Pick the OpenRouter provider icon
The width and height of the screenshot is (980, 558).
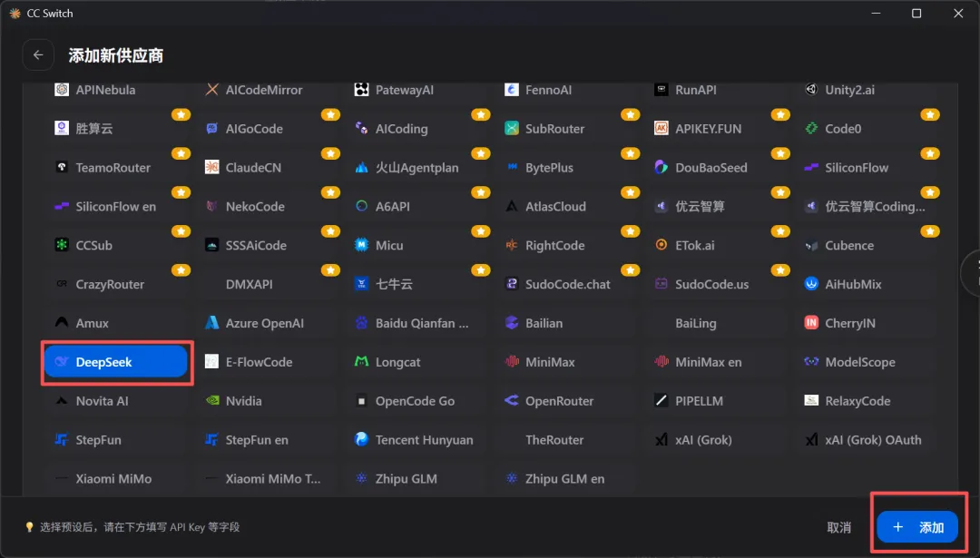(x=511, y=400)
